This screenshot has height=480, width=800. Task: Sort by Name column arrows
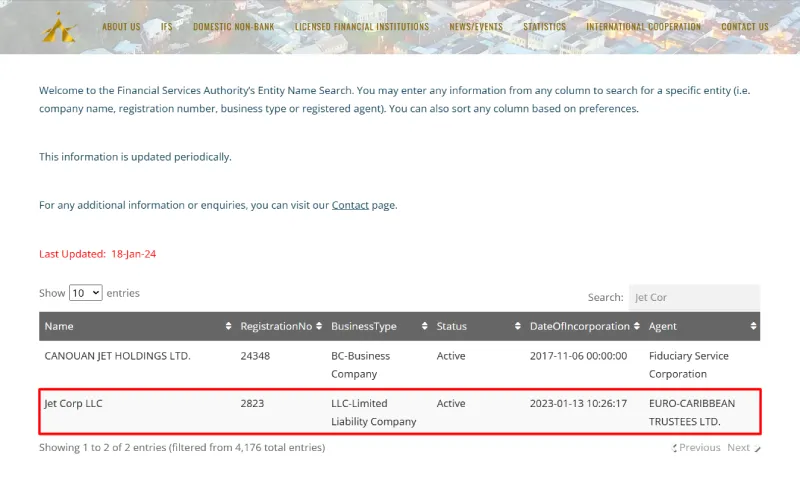[x=228, y=326]
